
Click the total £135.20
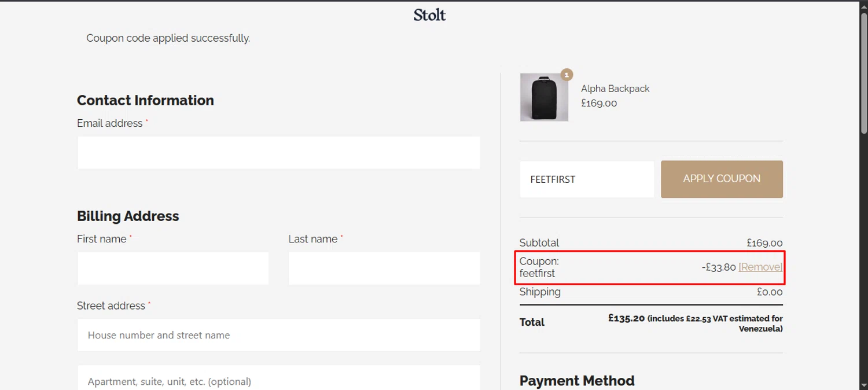pyautogui.click(x=626, y=318)
